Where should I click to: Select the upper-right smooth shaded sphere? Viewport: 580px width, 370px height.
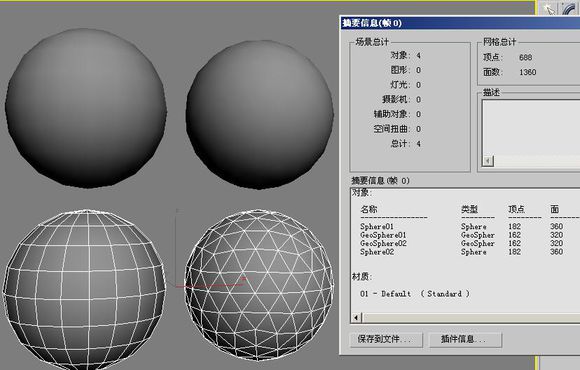point(260,115)
